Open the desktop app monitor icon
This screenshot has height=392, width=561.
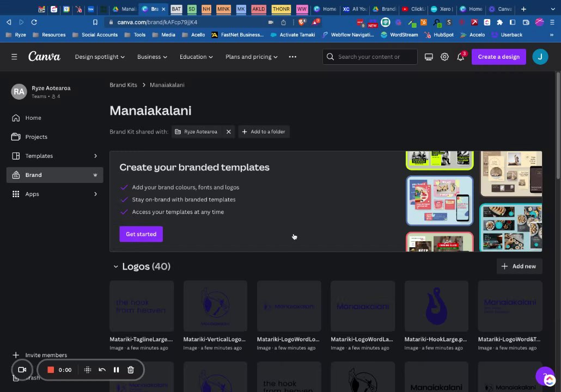tap(429, 57)
